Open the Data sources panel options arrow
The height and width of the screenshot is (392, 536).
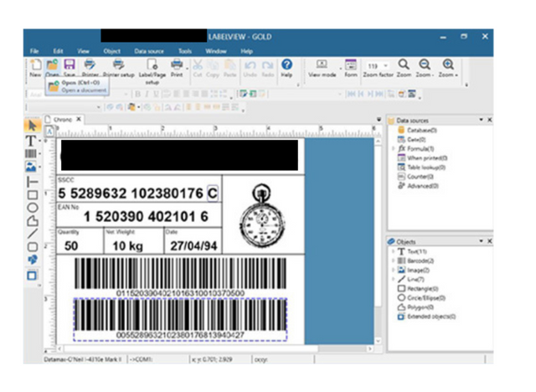[x=481, y=120]
